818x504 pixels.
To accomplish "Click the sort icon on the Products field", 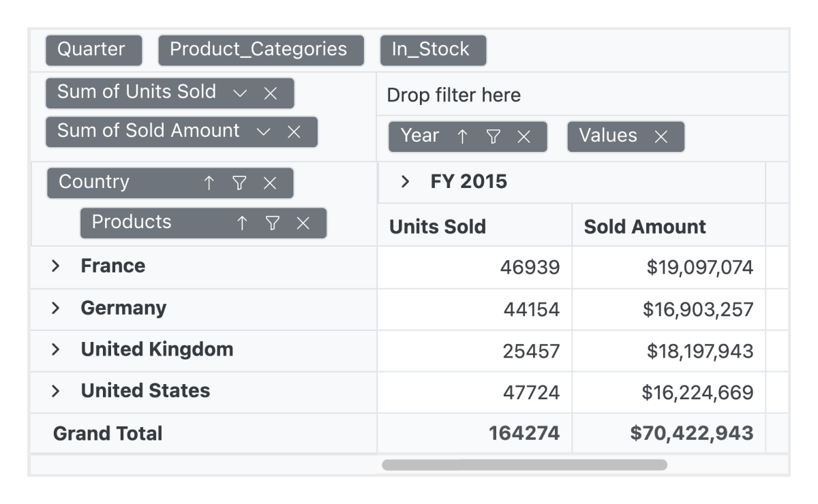I will (x=242, y=222).
